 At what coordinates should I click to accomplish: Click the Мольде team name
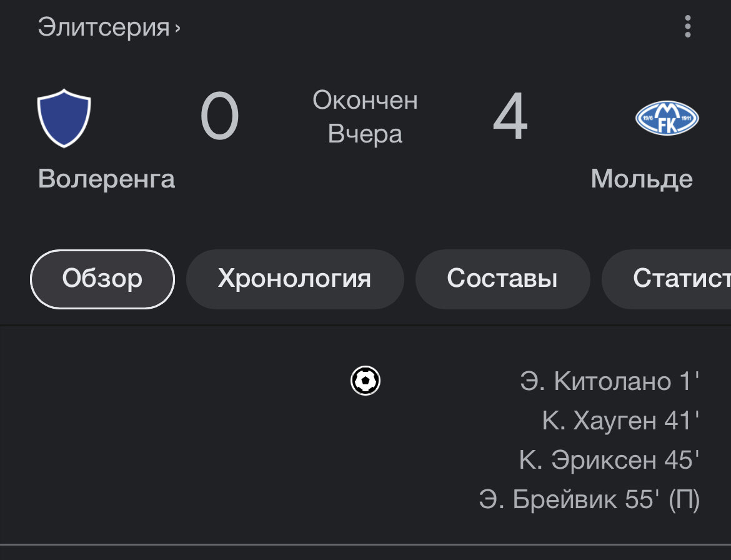(642, 179)
